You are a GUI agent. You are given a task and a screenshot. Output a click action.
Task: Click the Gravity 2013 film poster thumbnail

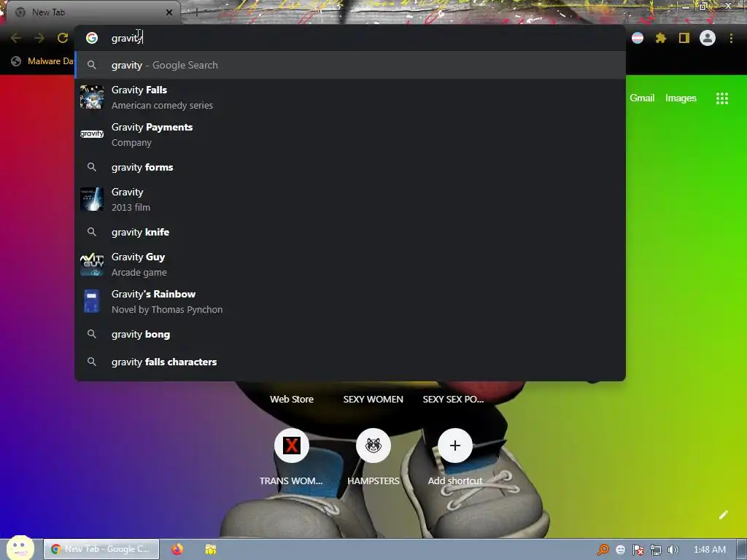[x=92, y=199]
